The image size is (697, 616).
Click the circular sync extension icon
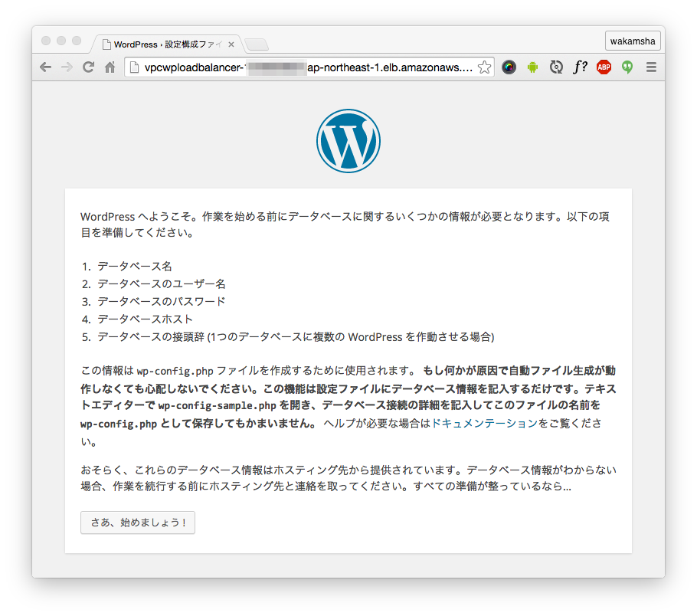[x=557, y=67]
